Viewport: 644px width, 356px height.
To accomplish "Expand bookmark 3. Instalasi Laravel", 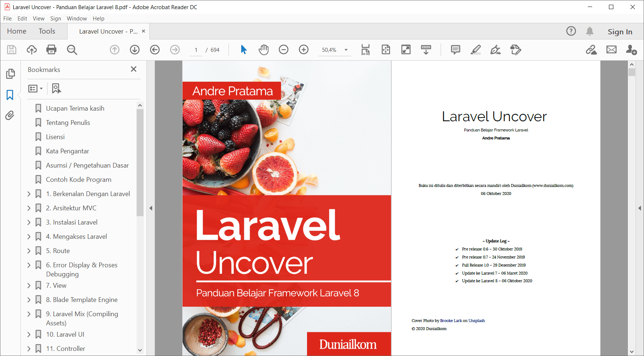I will (29, 222).
